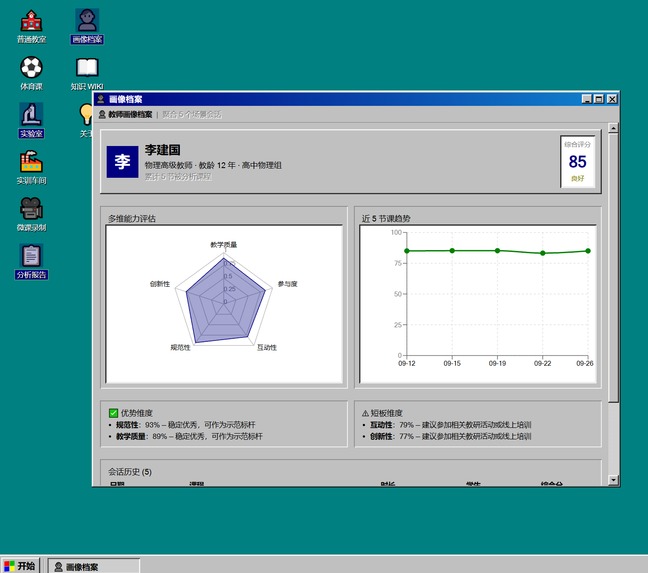
Task: Click the 互动性 79% weakness entry
Action: [450, 425]
